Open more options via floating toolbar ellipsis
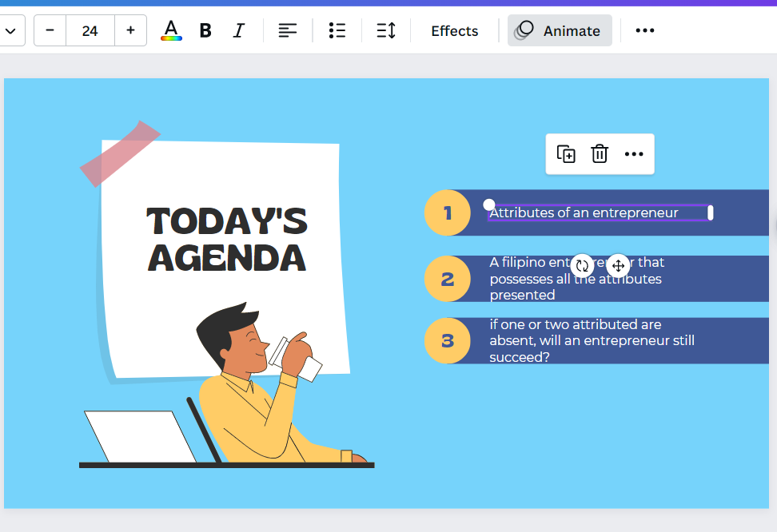 634,154
